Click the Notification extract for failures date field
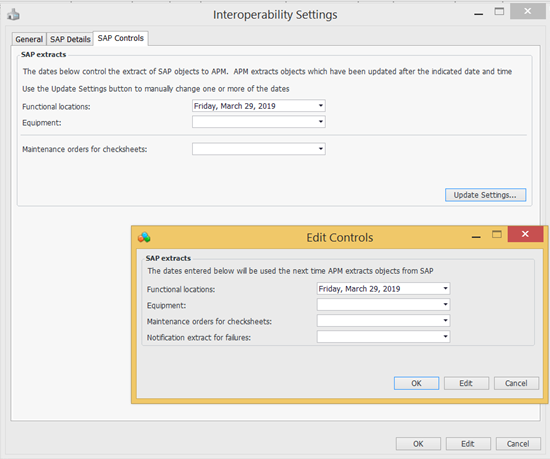The height and width of the screenshot is (459, 550). (x=383, y=337)
